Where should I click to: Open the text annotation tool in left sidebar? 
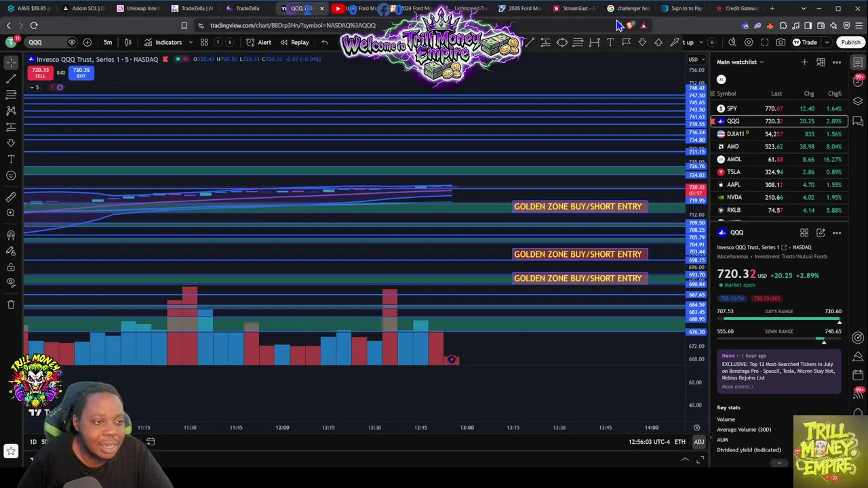(x=11, y=159)
